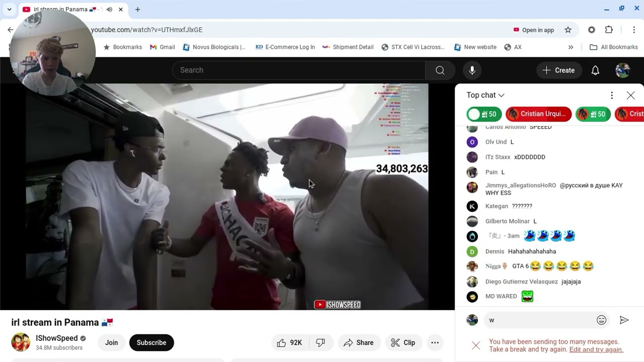The image size is (644, 362).
Task: Open IShowSpeed channel name link
Action: click(57, 338)
